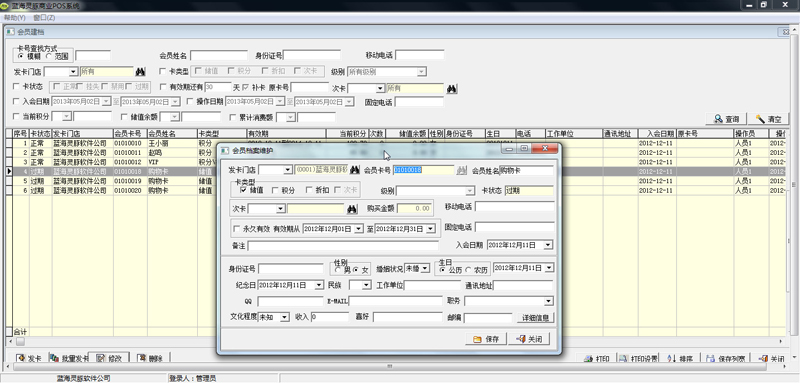The height and width of the screenshot is (383, 800).
Task: Click 打印 print button in bottom toolbar
Action: pyautogui.click(x=597, y=359)
